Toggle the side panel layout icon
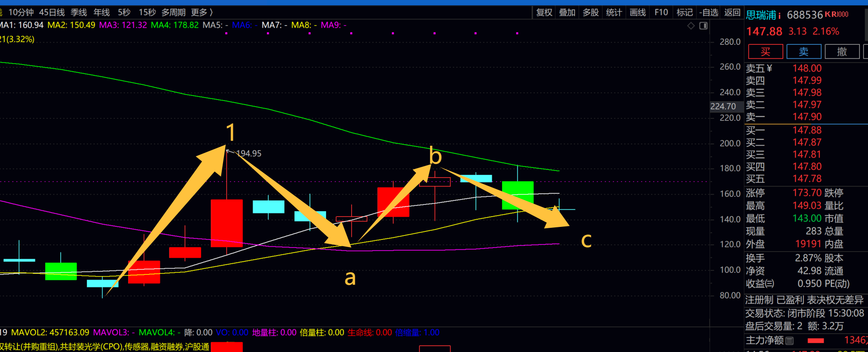Viewport: 868px width, 352px height. point(704,26)
